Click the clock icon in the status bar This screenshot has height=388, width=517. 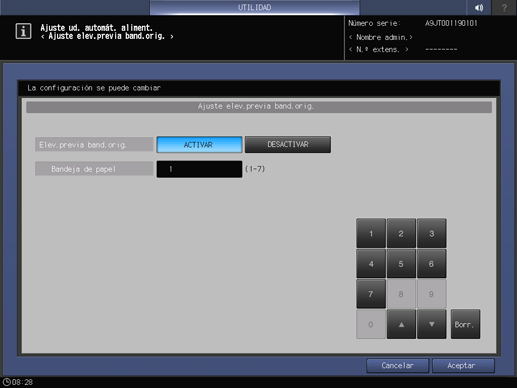[6, 382]
